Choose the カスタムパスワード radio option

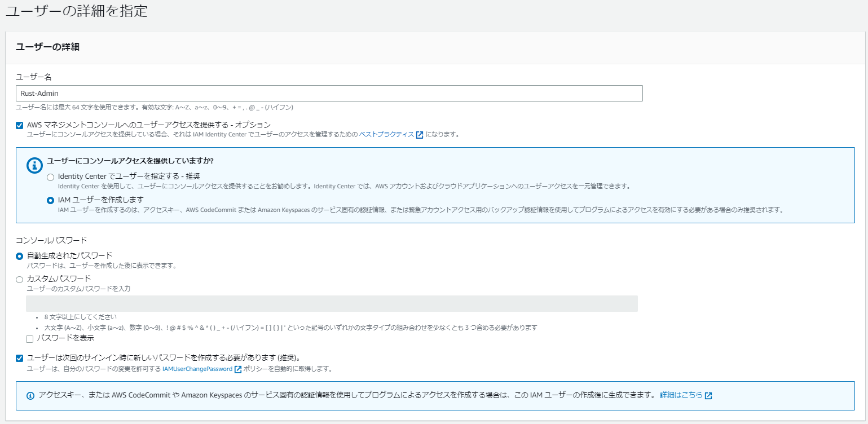(20, 279)
